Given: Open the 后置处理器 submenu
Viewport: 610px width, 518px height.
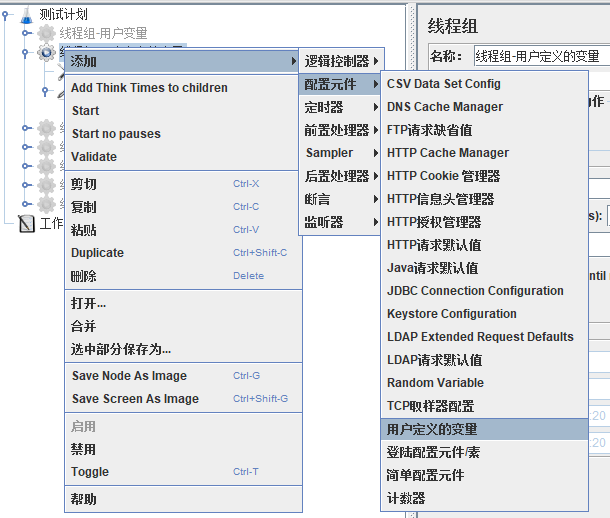Looking at the screenshot, I should [x=341, y=176].
